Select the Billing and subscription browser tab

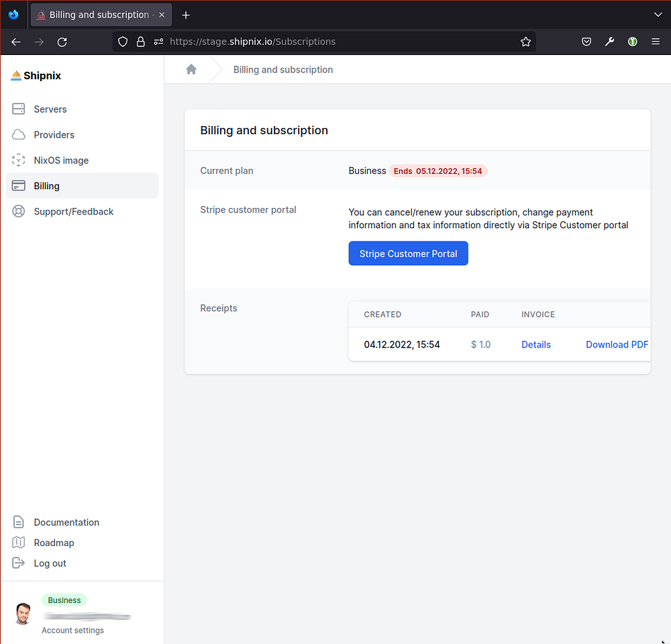click(x=101, y=15)
